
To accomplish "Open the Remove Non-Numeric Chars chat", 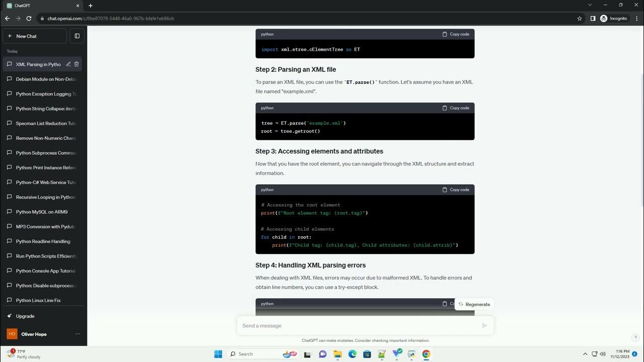I will click(x=42, y=138).
